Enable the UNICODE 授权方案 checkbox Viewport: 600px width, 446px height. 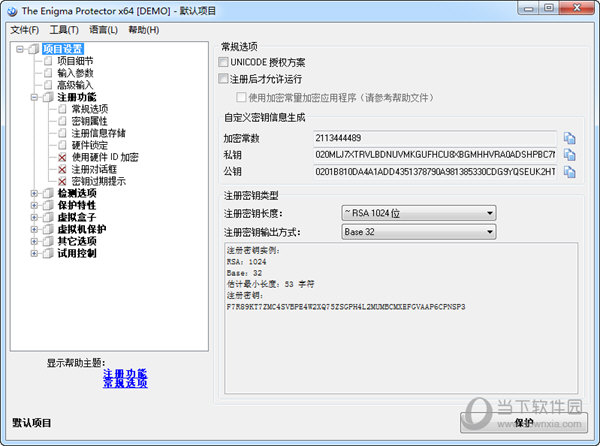click(x=223, y=62)
